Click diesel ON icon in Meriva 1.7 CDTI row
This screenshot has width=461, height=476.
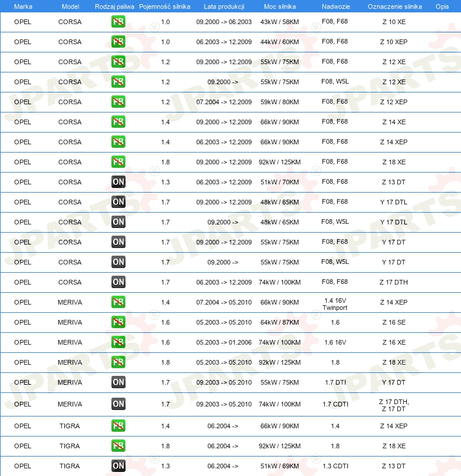[x=118, y=404]
